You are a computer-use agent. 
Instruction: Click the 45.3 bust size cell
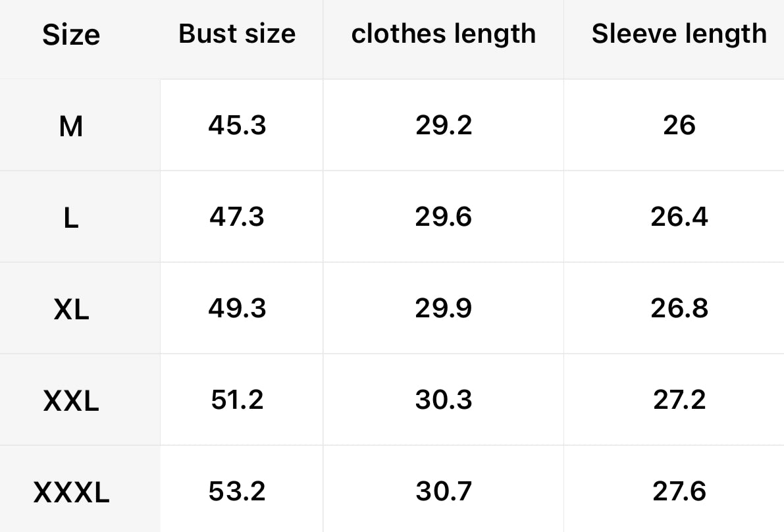[237, 125]
